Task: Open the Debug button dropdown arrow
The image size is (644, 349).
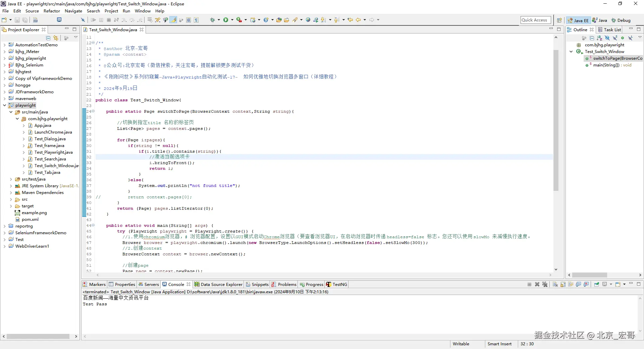Action: pos(219,20)
